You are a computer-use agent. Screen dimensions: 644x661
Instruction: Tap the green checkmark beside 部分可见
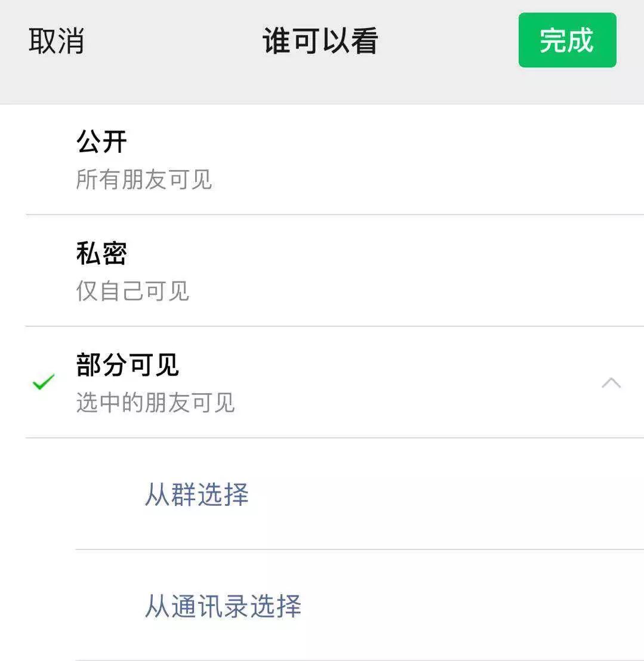coord(44,382)
